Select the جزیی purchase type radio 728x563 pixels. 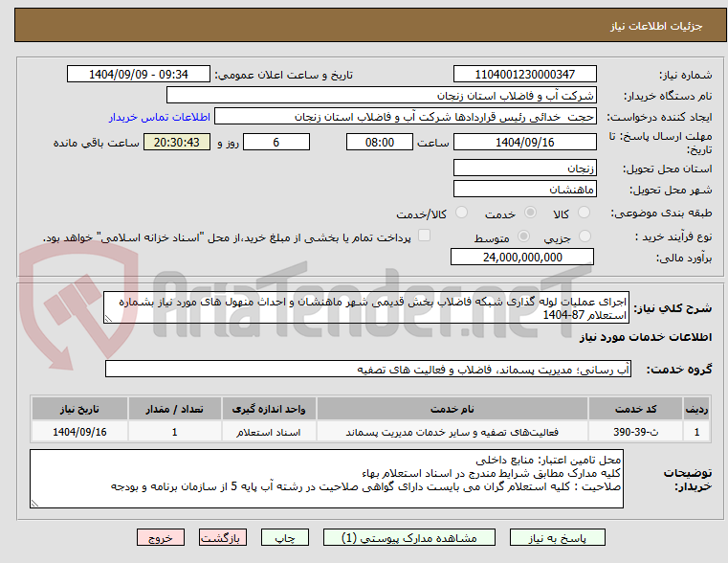tap(585, 236)
